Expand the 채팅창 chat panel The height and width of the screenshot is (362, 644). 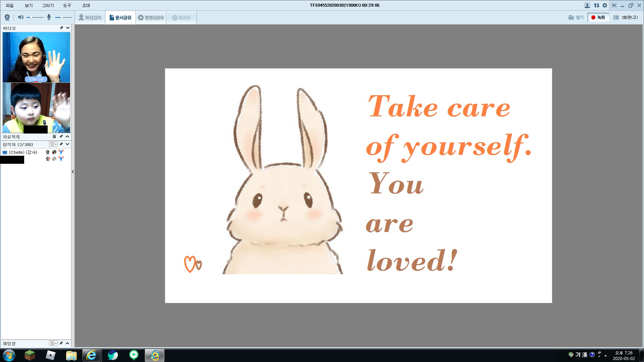[x=67, y=343]
